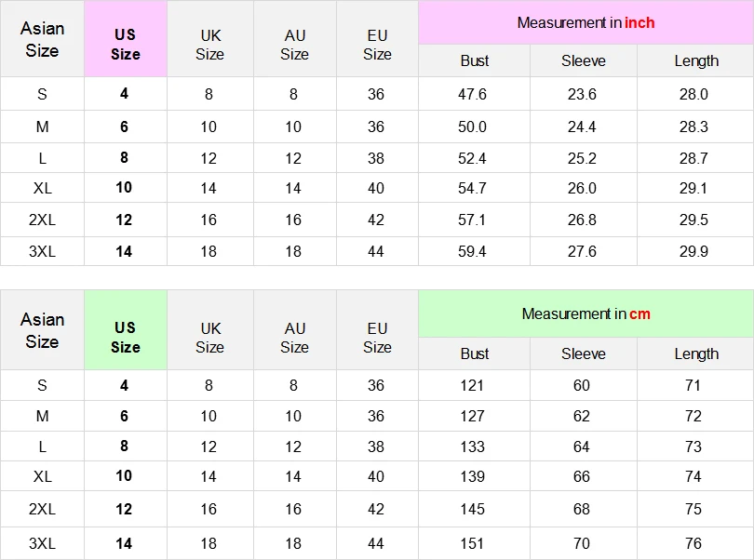Select the 24.4 sleeve value in inches
754x560 pixels.
click(582, 127)
